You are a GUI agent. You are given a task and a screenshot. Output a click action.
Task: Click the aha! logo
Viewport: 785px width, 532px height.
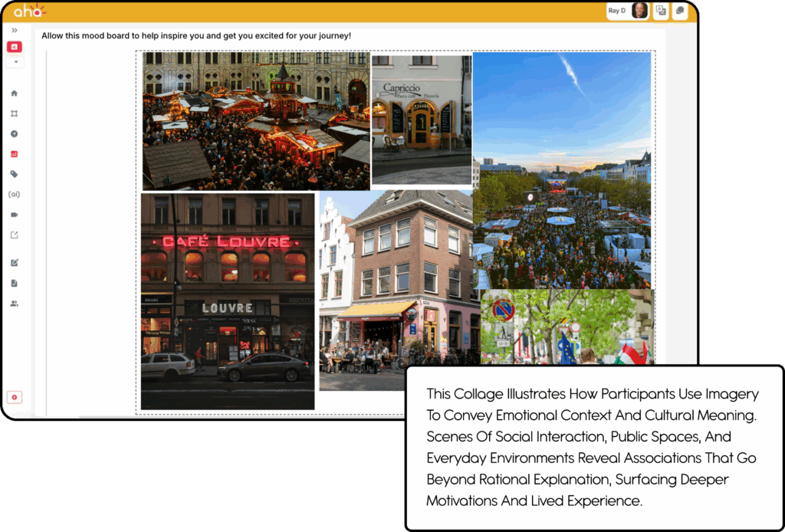pyautogui.click(x=28, y=10)
